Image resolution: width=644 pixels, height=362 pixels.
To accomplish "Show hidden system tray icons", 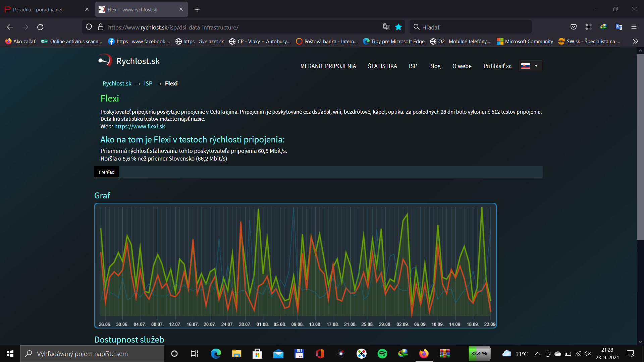I will click(537, 354).
